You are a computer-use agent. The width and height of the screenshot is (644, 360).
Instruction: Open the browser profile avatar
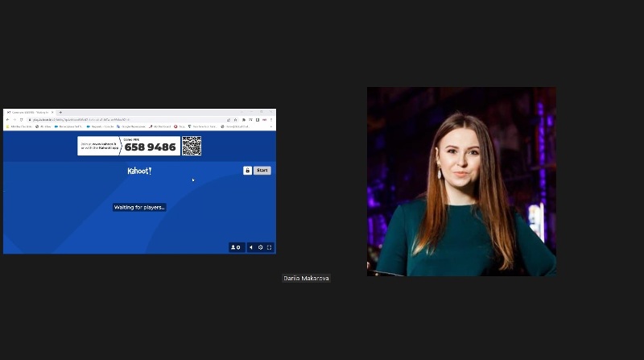[265, 119]
